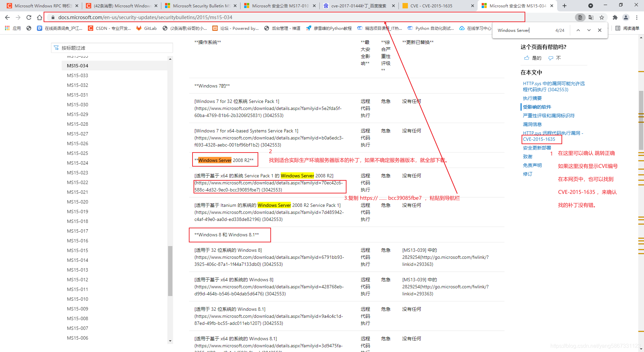This screenshot has height=352, width=644.
Task: Open HTTP.sys 中的漏洞 heading link
Action: pyautogui.click(x=554, y=86)
